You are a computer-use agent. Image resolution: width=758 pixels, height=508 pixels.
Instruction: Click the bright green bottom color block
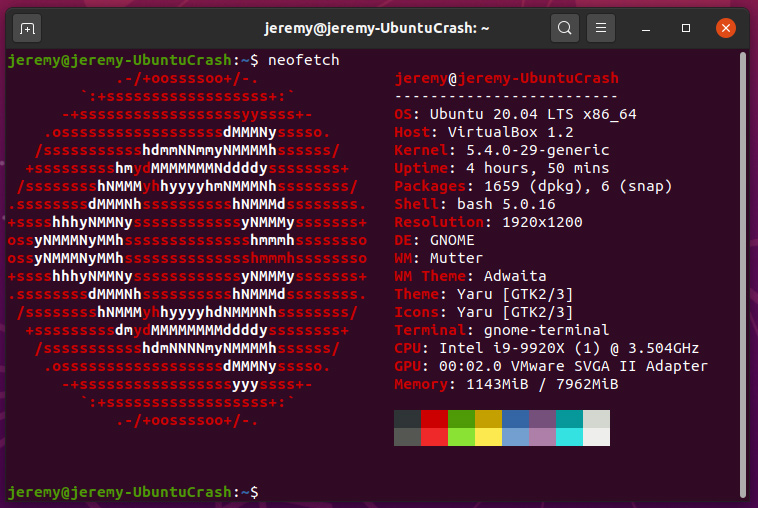pyautogui.click(x=462, y=437)
